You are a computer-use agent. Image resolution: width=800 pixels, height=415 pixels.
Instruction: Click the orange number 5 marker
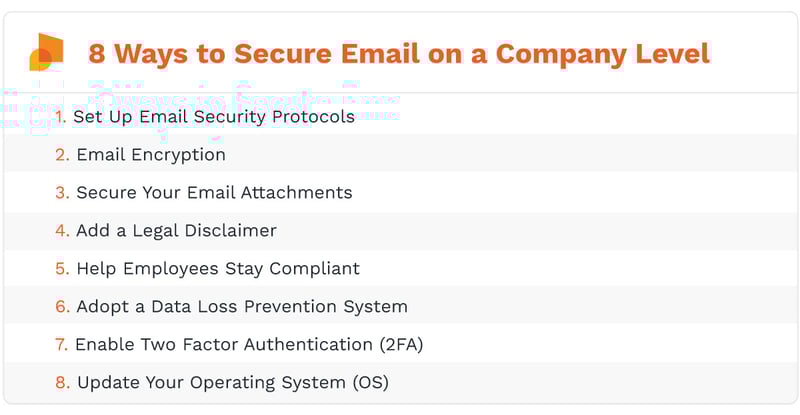coord(62,269)
